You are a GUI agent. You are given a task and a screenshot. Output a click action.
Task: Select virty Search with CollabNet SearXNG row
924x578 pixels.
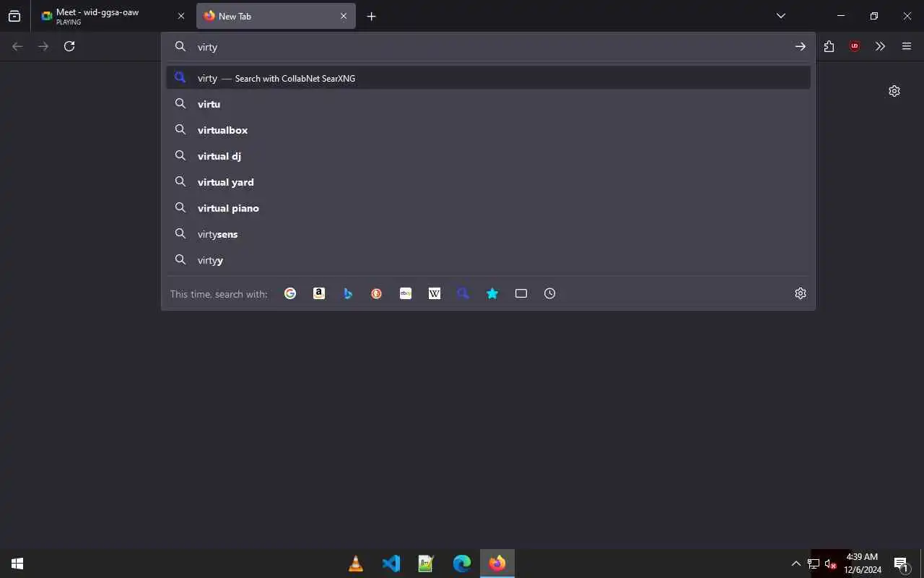pyautogui.click(x=488, y=78)
